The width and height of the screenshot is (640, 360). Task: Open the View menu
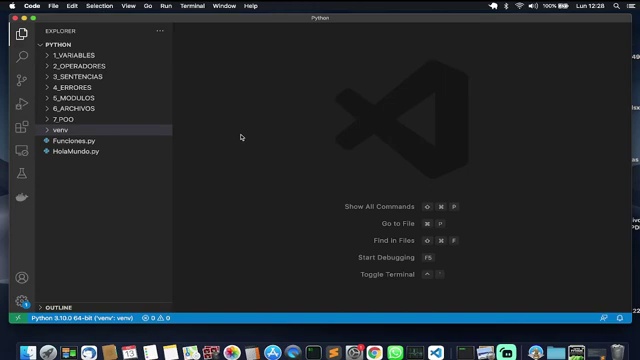(x=128, y=6)
